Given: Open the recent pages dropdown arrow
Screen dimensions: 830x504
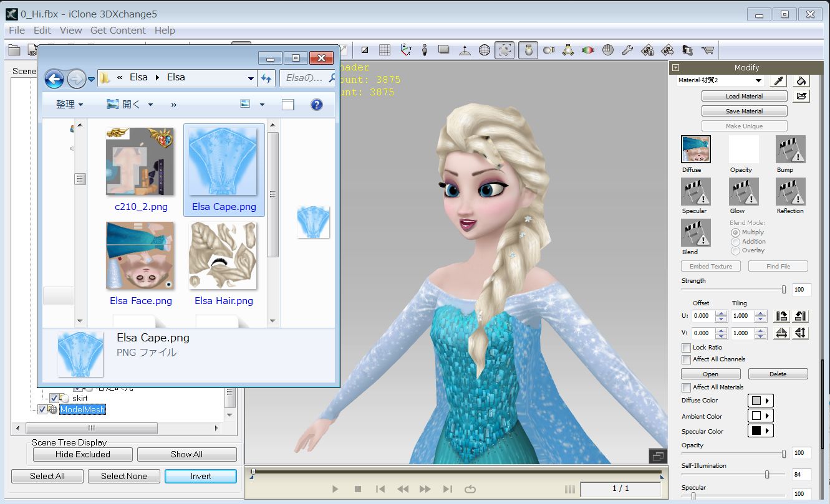Looking at the screenshot, I should pyautogui.click(x=91, y=79).
